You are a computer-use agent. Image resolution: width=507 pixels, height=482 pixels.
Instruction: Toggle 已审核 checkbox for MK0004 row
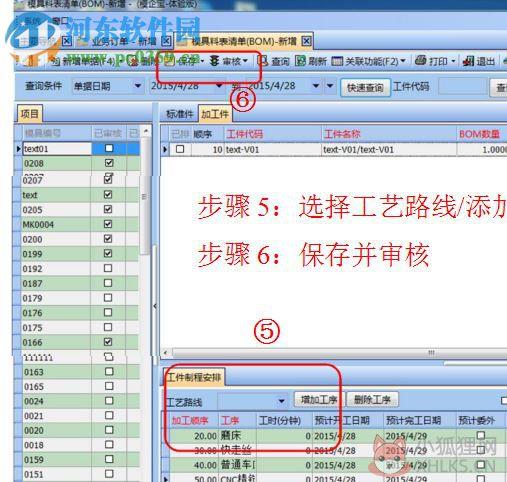(x=108, y=224)
